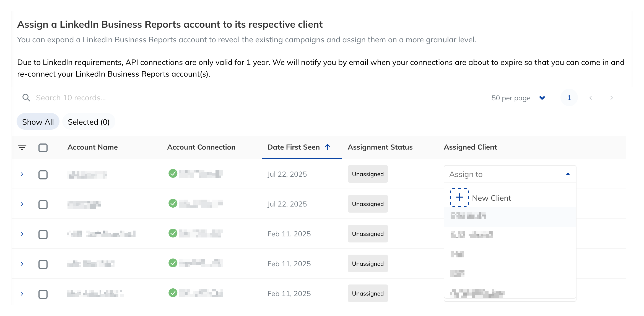The height and width of the screenshot is (316, 644).
Task: Click green connection check in third row
Action: click(173, 233)
